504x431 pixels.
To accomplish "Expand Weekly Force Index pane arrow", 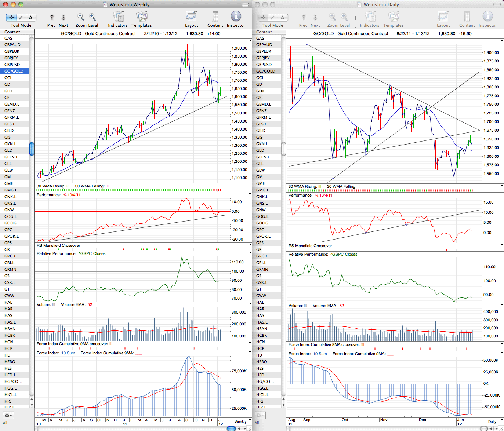I will click(250, 352).
